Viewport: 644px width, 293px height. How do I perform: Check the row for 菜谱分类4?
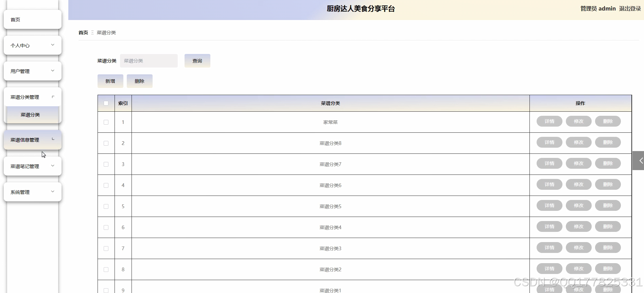point(106,227)
